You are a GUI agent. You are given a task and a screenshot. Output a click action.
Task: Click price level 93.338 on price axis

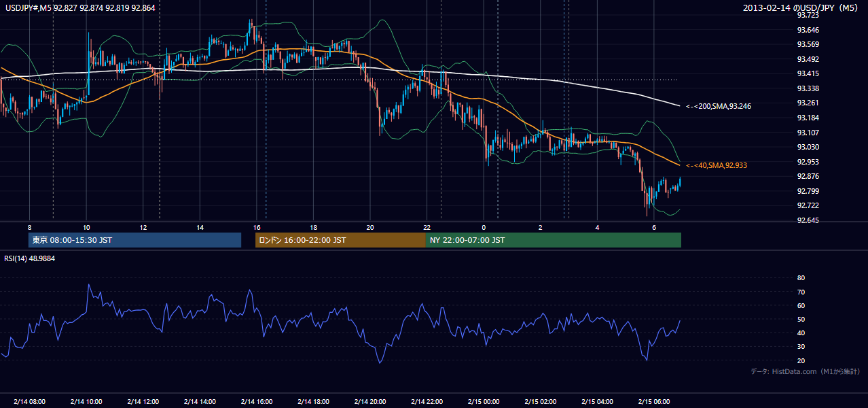coord(808,88)
